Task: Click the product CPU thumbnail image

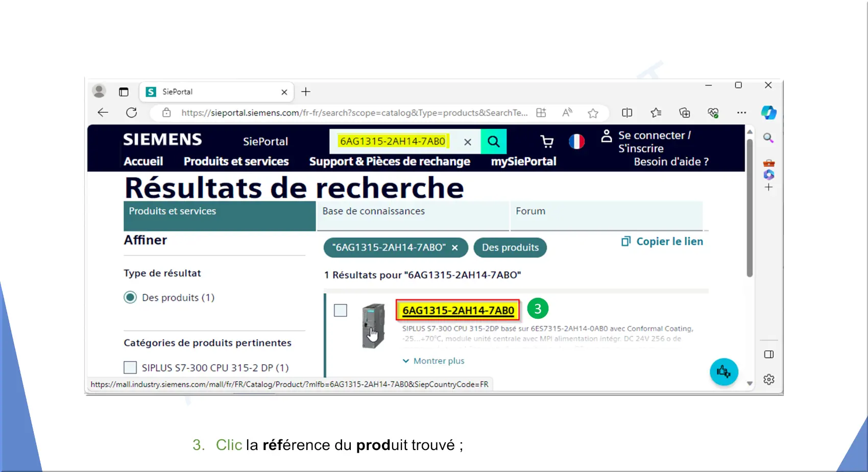Action: point(373,326)
